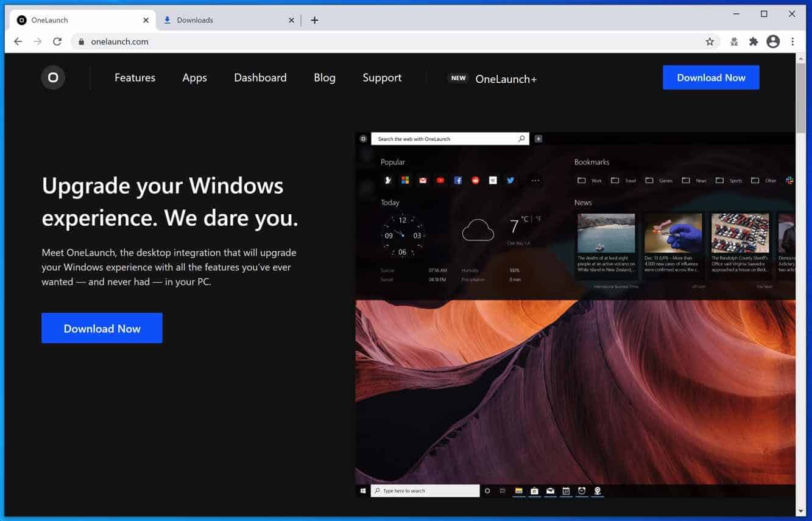The width and height of the screenshot is (812, 521).
Task: Click Download Now below the hero text
Action: [x=102, y=328]
